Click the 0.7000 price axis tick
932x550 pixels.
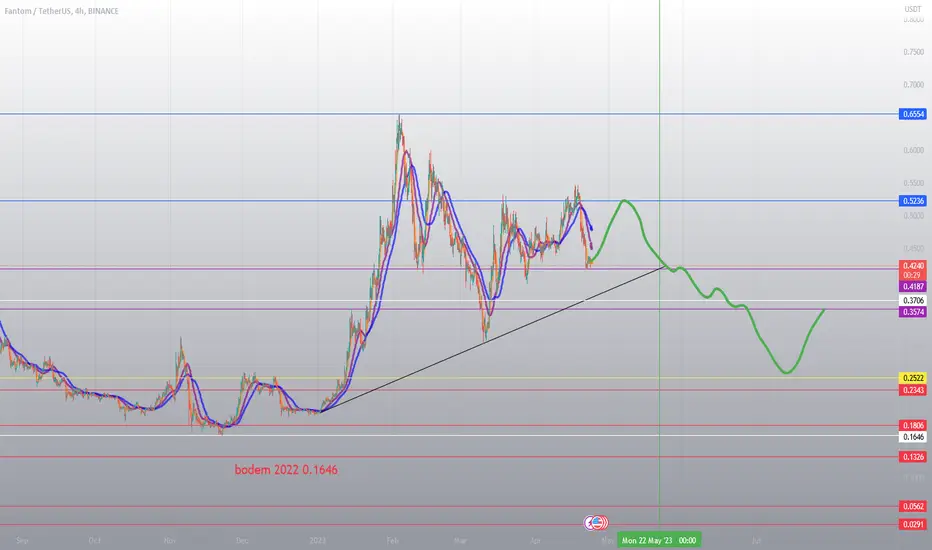coord(914,85)
